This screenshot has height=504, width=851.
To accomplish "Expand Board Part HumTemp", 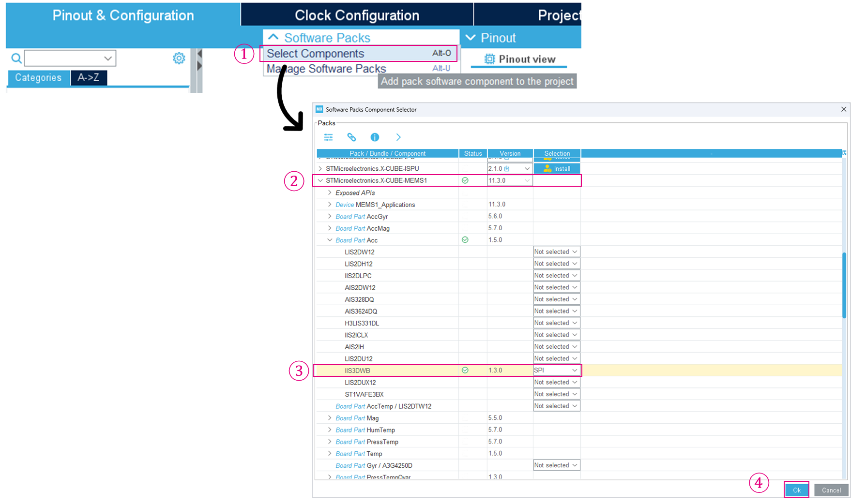I will click(330, 430).
